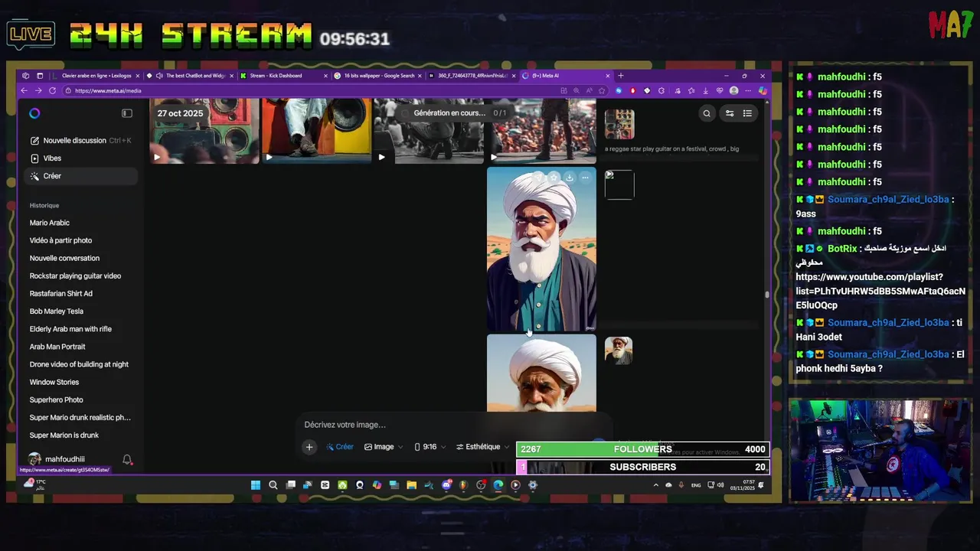The image size is (980, 551).
Task: Open the filter settings sliders icon
Action: pyautogui.click(x=730, y=113)
